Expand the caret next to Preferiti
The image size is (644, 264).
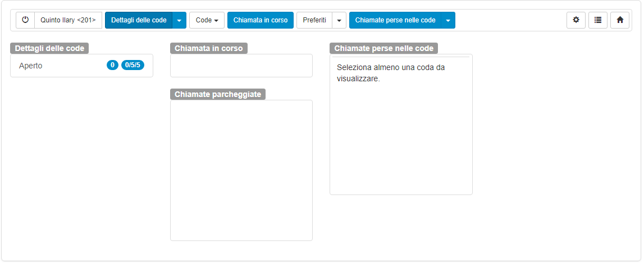(339, 20)
